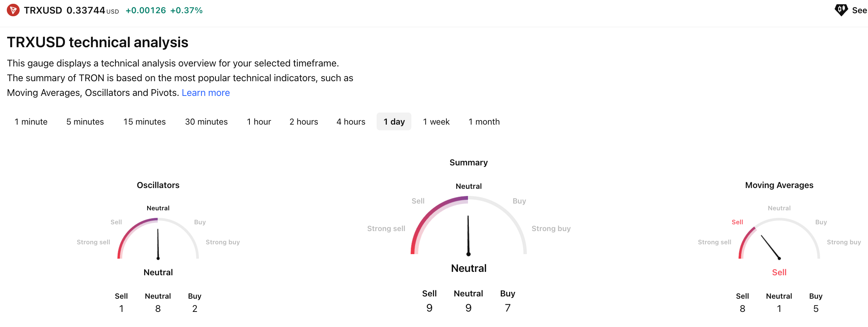Viewport: 868px width, 327px height.
Task: Open the Learn more link
Action: click(206, 93)
